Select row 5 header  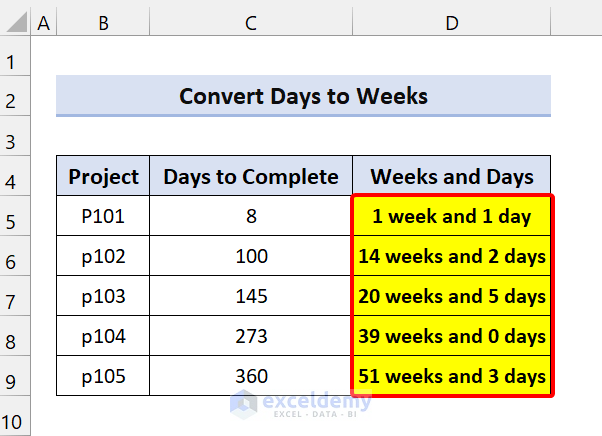(x=15, y=216)
